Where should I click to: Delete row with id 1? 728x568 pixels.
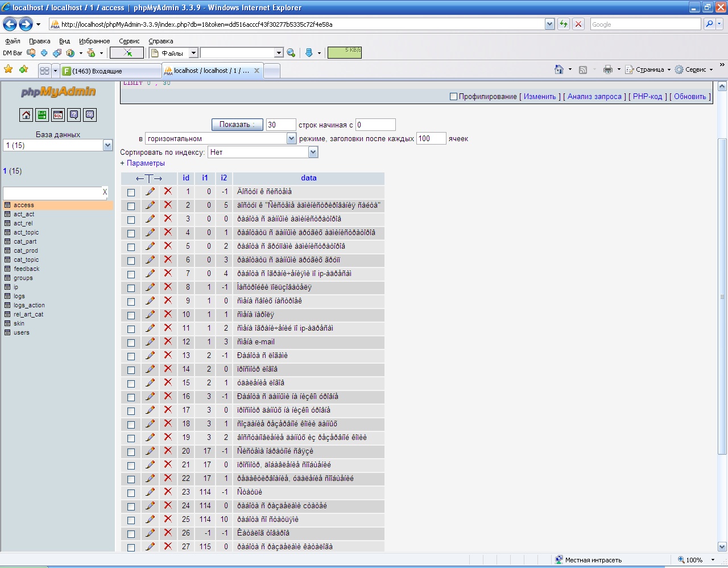pos(168,192)
